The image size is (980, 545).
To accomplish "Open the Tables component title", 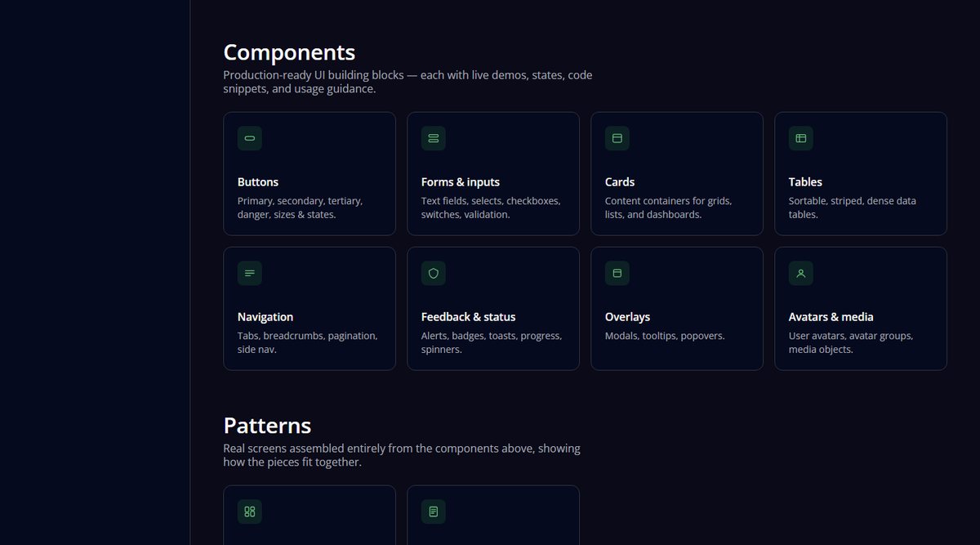I will pyautogui.click(x=805, y=182).
